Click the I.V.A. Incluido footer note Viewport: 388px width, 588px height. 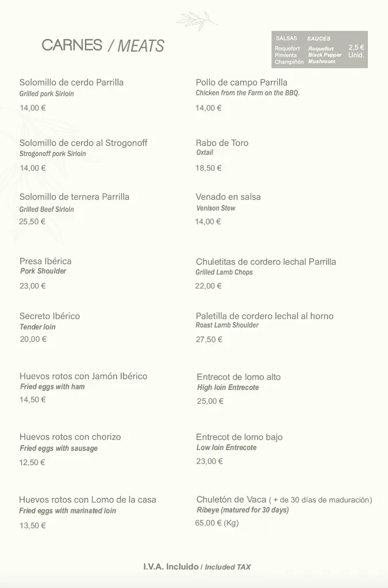click(x=197, y=567)
